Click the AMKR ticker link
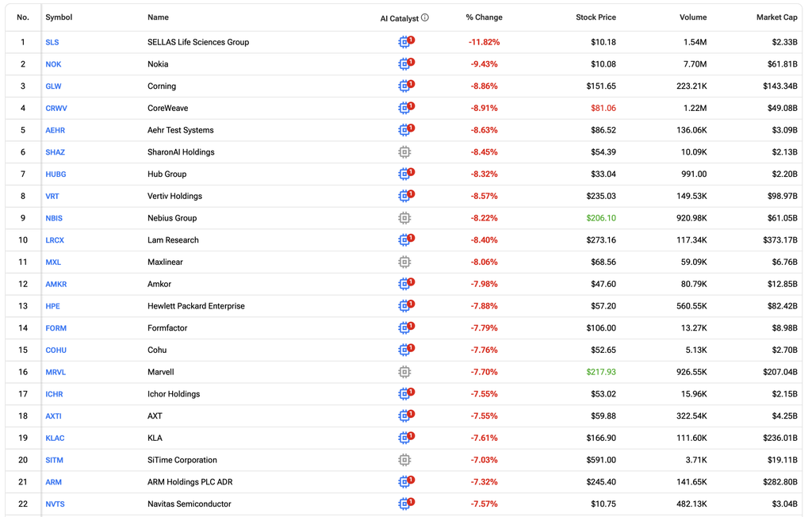The image size is (812, 517). (56, 284)
